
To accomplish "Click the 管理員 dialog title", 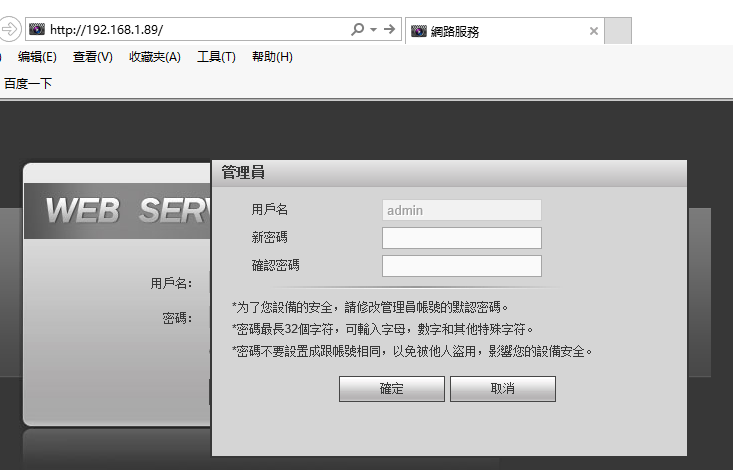I will coord(243,173).
